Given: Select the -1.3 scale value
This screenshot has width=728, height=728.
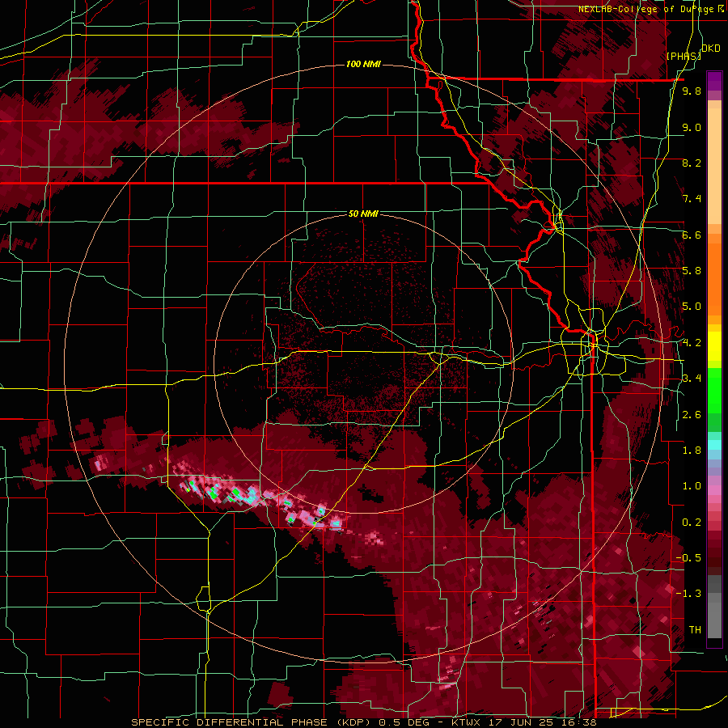Looking at the screenshot, I should pyautogui.click(x=688, y=594).
